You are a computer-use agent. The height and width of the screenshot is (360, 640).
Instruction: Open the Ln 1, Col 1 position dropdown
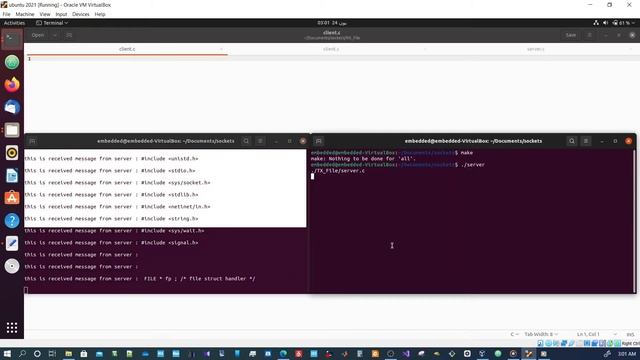[x=596, y=334]
